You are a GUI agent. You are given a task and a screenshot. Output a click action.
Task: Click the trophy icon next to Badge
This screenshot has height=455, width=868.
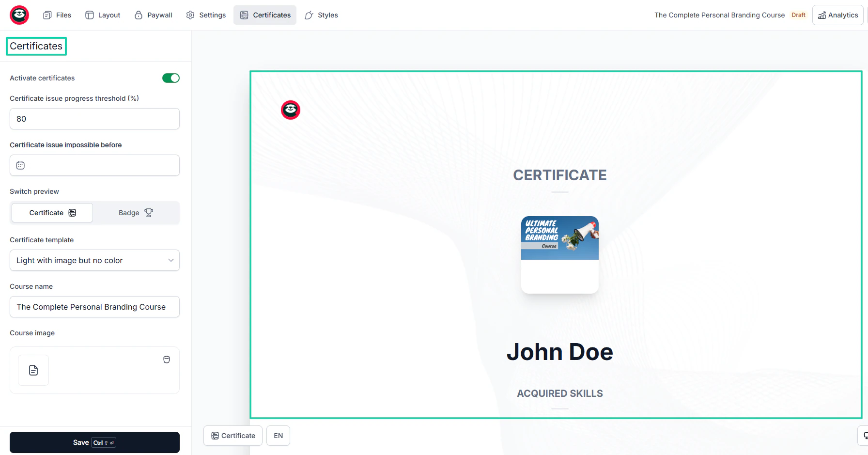coord(149,213)
